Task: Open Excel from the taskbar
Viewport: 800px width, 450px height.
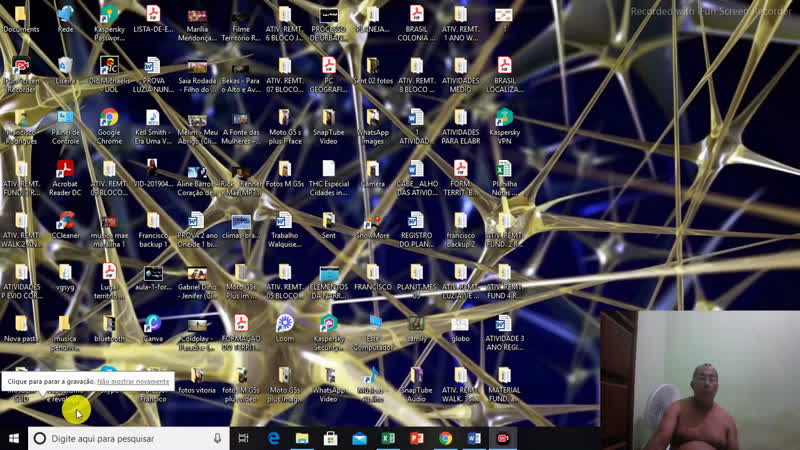Action: pos(388,438)
